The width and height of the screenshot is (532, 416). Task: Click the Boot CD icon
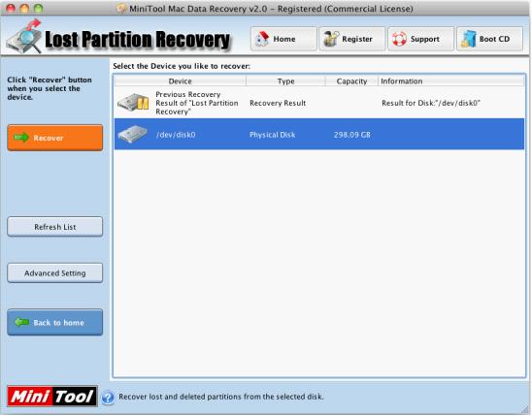pyautogui.click(x=468, y=39)
